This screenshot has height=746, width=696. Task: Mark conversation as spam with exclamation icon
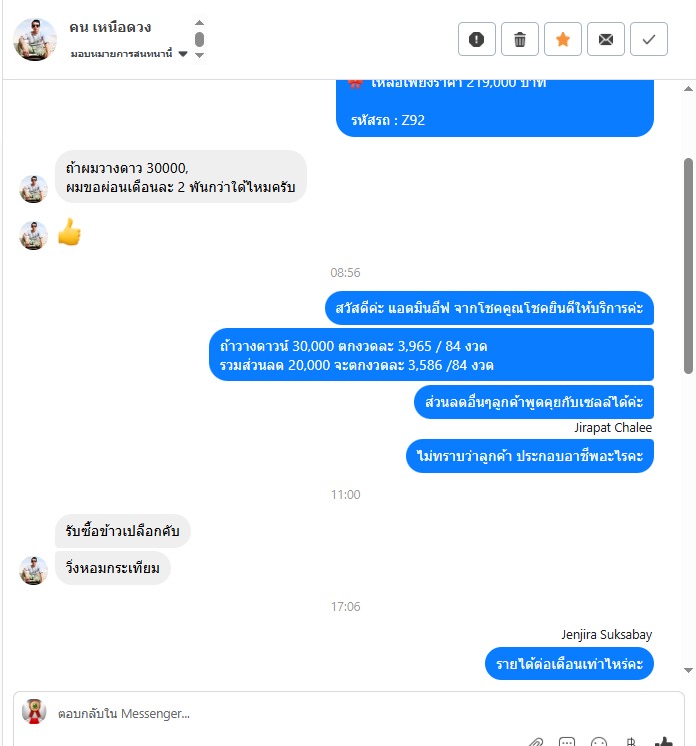pos(477,39)
